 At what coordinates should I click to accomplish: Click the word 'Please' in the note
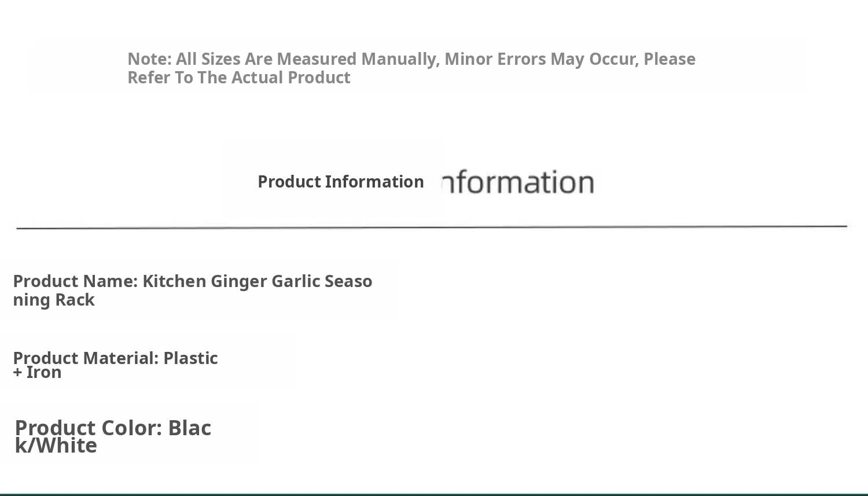[x=670, y=59]
